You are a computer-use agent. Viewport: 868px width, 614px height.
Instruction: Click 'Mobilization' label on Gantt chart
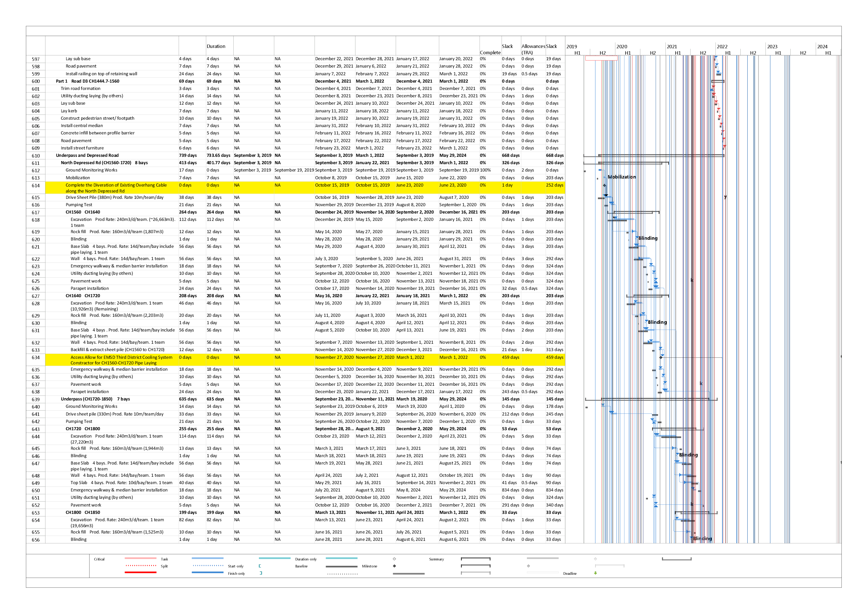point(622,177)
